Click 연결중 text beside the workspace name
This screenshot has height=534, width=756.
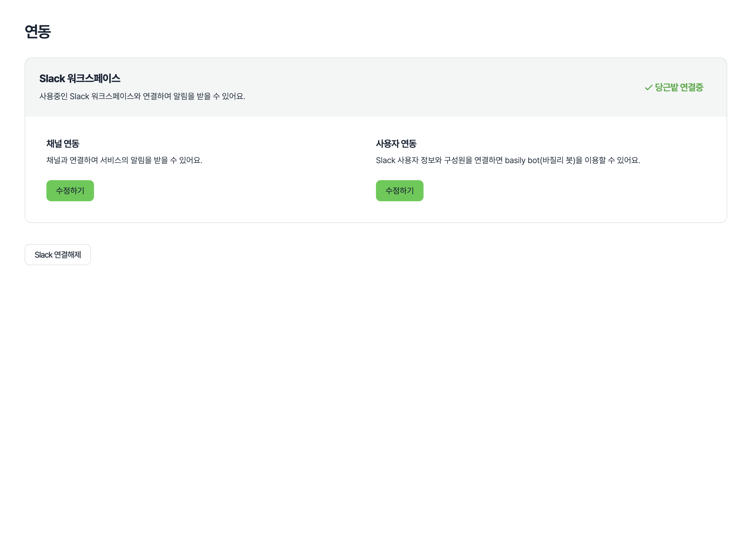(x=691, y=87)
